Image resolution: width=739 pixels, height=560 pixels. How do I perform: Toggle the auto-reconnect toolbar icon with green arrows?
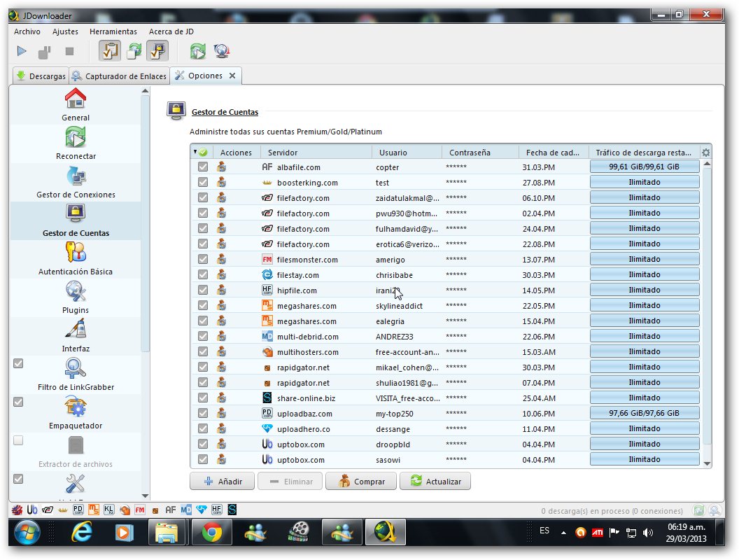tap(134, 51)
